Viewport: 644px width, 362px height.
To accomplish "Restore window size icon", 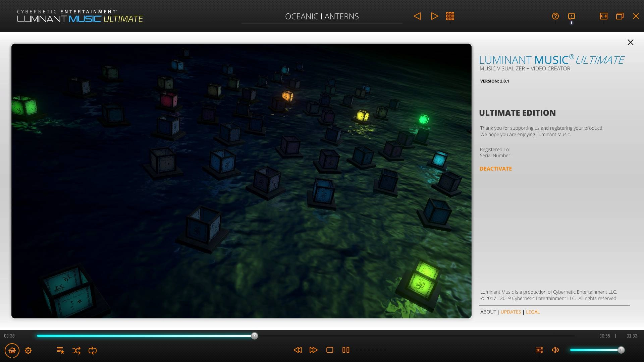I will 620,16.
